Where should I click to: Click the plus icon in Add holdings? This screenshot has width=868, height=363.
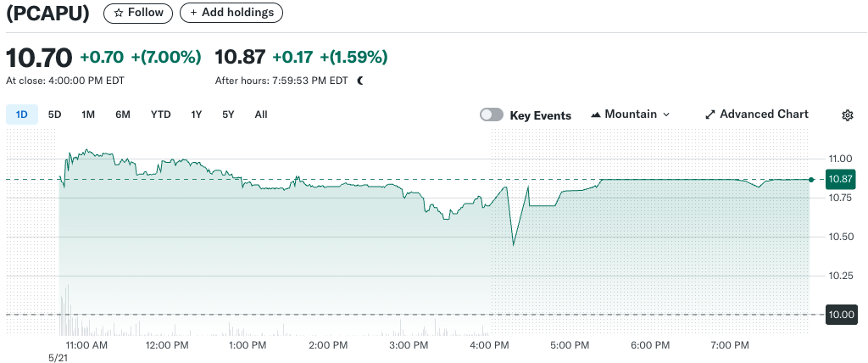[x=194, y=13]
